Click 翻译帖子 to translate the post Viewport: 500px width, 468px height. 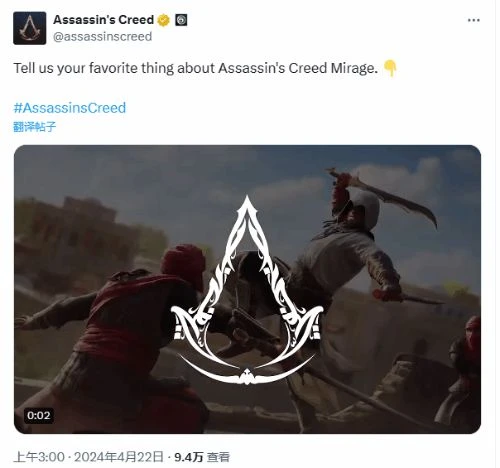click(x=35, y=127)
